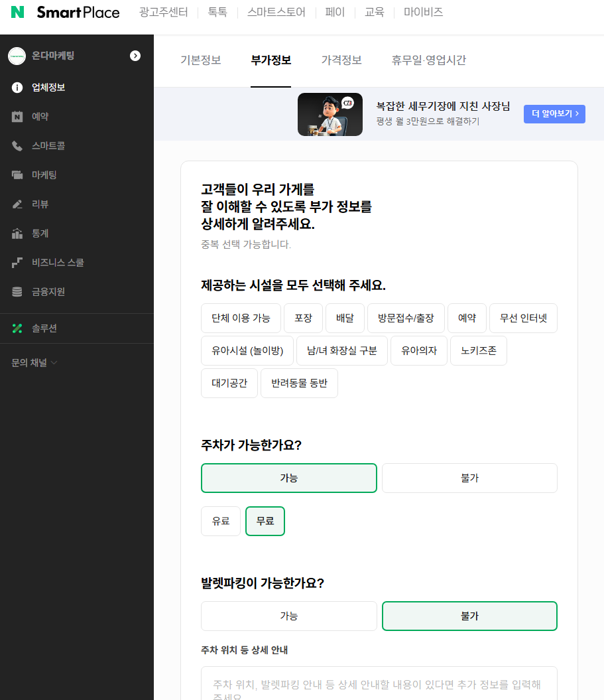Open 업체정보 in the sidebar

[x=46, y=87]
